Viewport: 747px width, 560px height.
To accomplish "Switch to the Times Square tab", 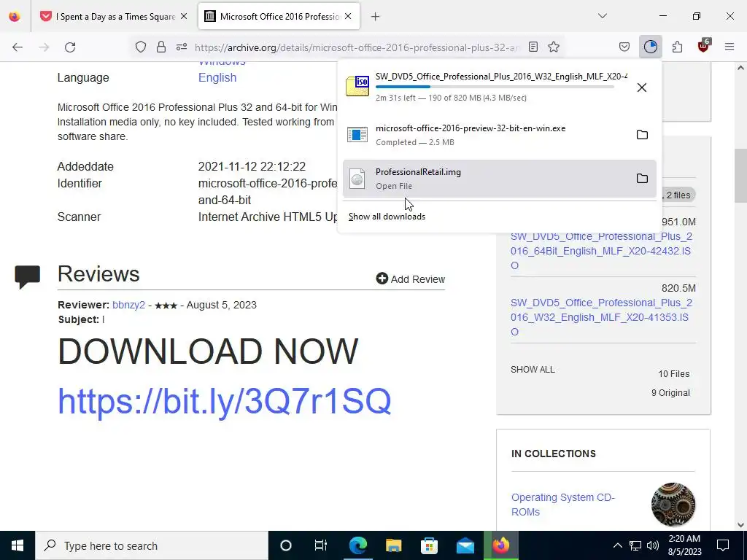I will 115,17.
